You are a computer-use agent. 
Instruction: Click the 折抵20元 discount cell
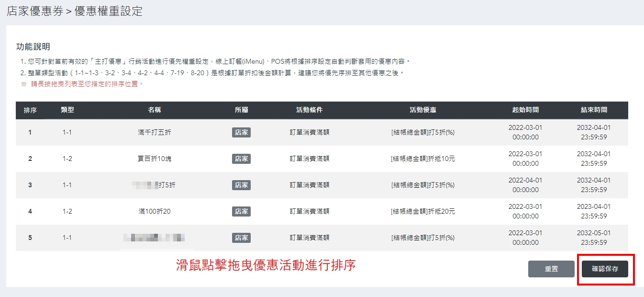click(422, 212)
